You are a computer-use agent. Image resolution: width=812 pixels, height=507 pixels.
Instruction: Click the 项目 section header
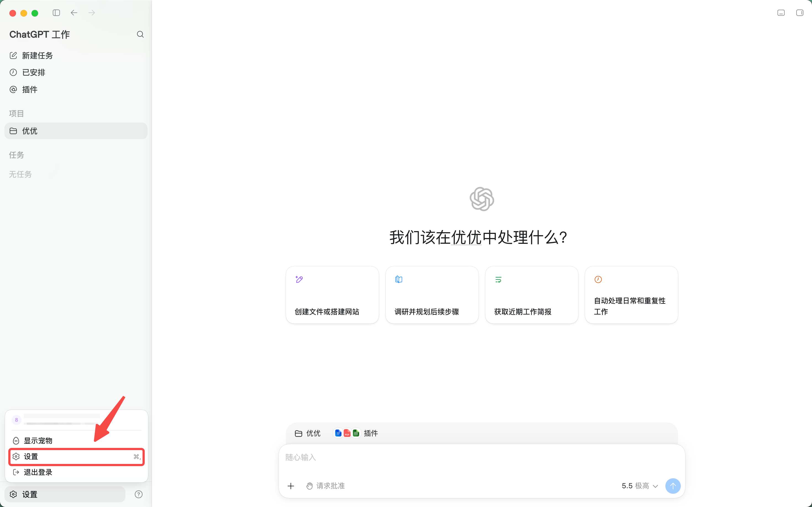click(17, 114)
